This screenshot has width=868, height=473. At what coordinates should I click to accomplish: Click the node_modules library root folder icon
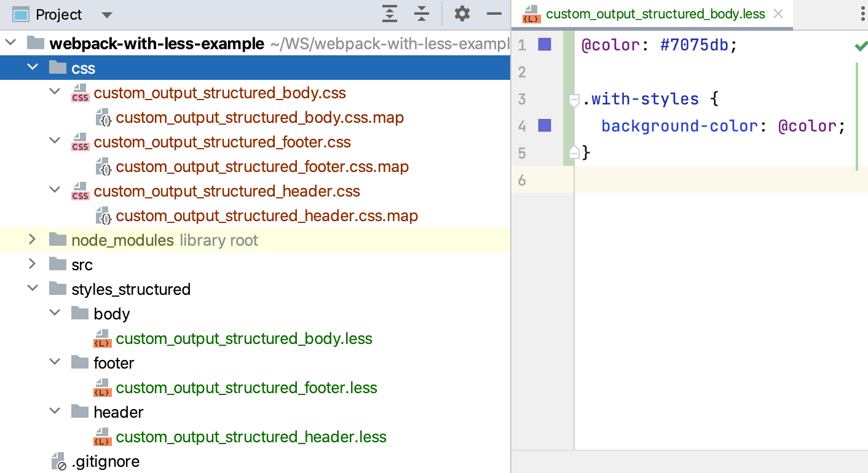[57, 240]
